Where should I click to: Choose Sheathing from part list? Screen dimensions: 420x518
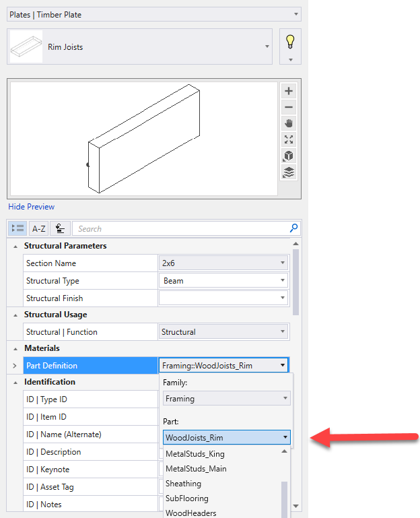pyautogui.click(x=184, y=484)
